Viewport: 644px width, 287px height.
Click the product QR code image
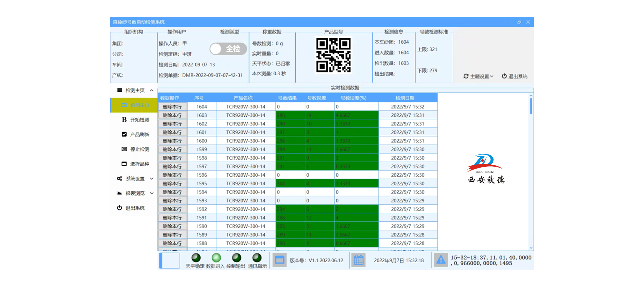point(333,55)
